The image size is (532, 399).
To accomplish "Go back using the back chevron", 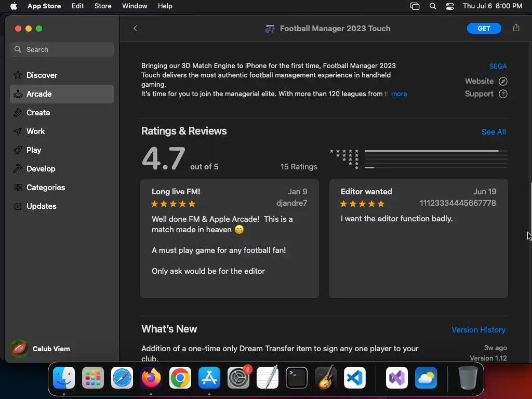I will pos(135,28).
